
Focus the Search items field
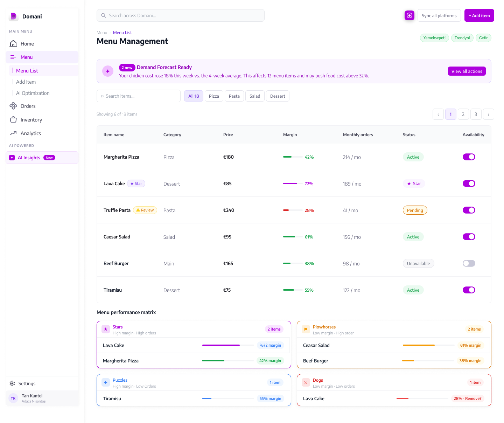139,96
